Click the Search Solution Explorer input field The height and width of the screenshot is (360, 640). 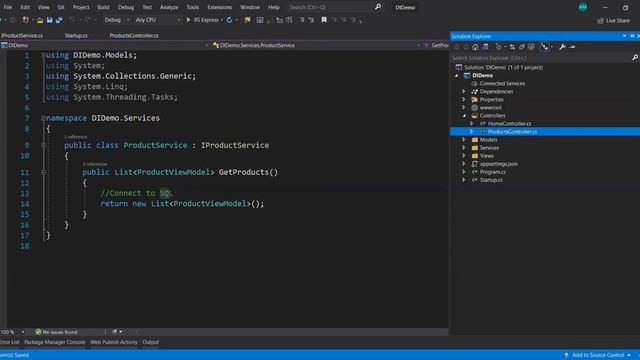540,58
